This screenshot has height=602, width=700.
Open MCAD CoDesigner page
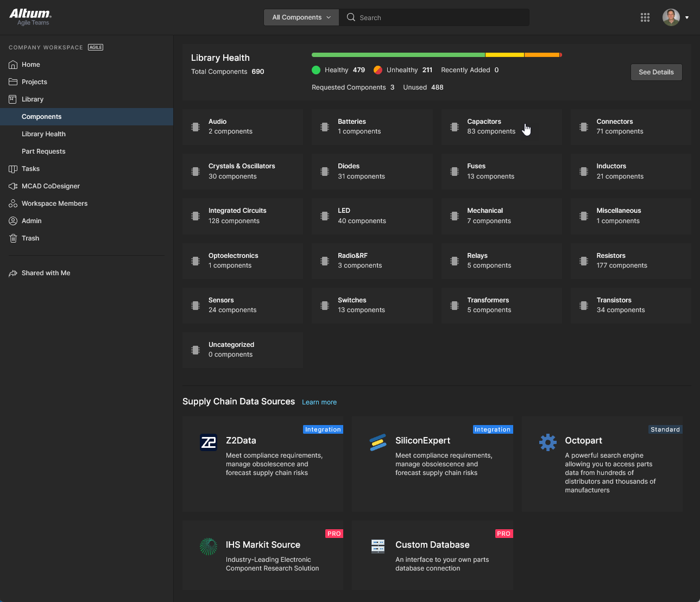[51, 186]
